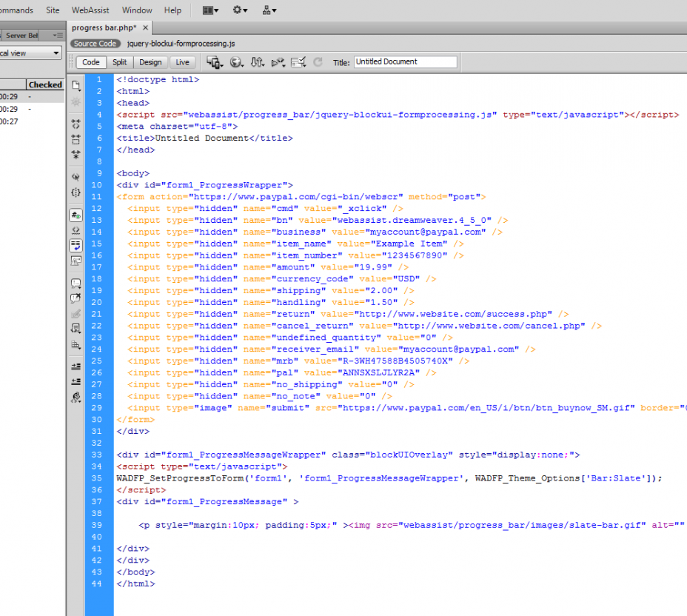Image resolution: width=687 pixels, height=616 pixels.
Task: Open the workspace Layout dropdown
Action: click(x=210, y=10)
